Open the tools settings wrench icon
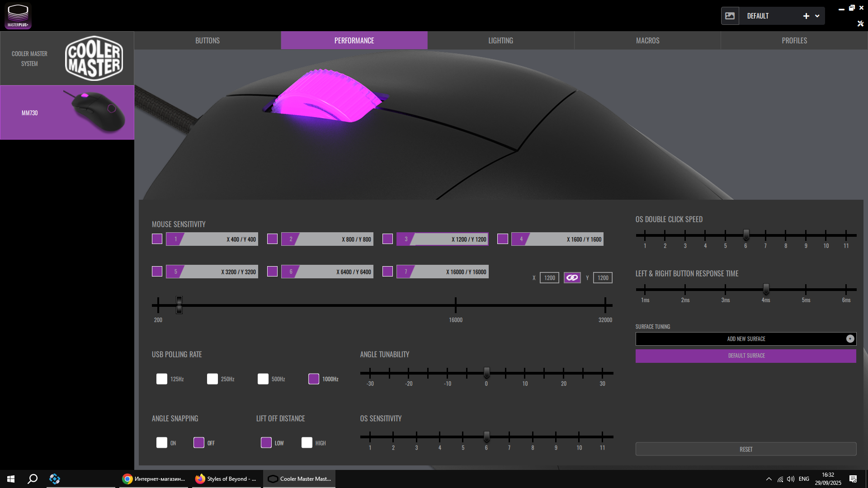868x488 pixels. pos(860,23)
